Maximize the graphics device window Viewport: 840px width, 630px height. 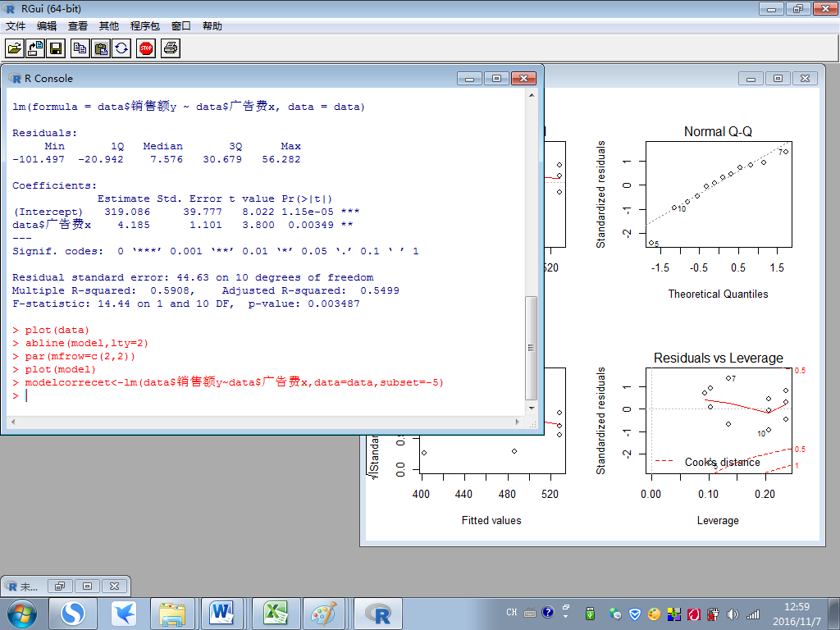coord(778,78)
